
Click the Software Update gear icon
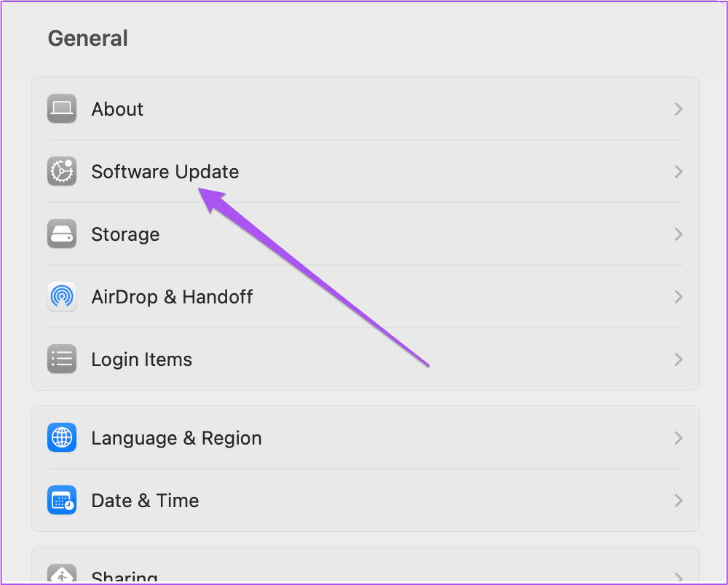(62, 171)
